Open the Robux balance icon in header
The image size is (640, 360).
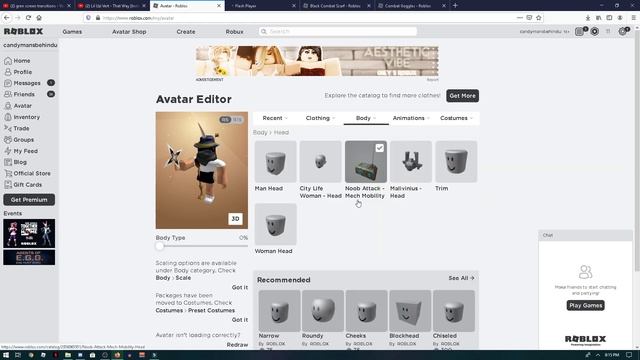[x=595, y=31]
